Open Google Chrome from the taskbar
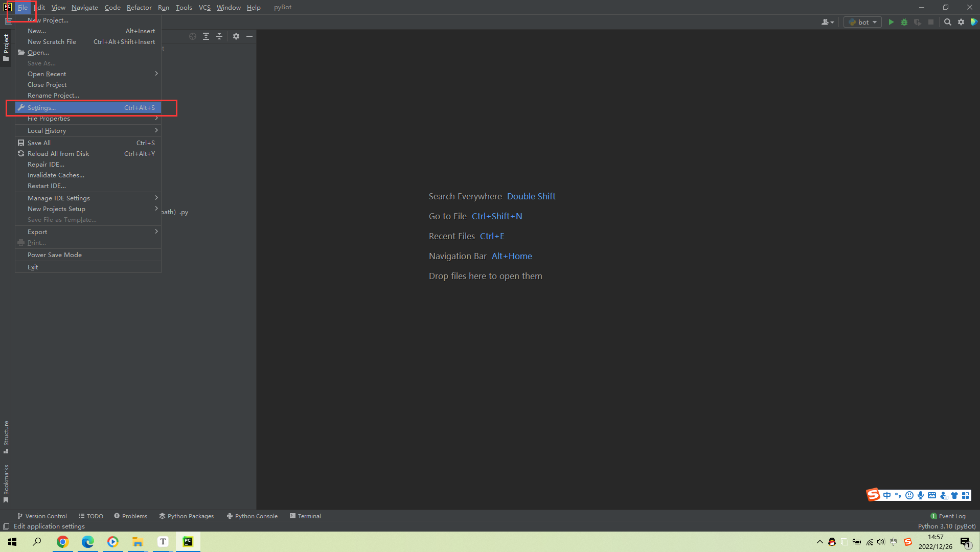Viewport: 980px width, 552px height. pyautogui.click(x=63, y=542)
